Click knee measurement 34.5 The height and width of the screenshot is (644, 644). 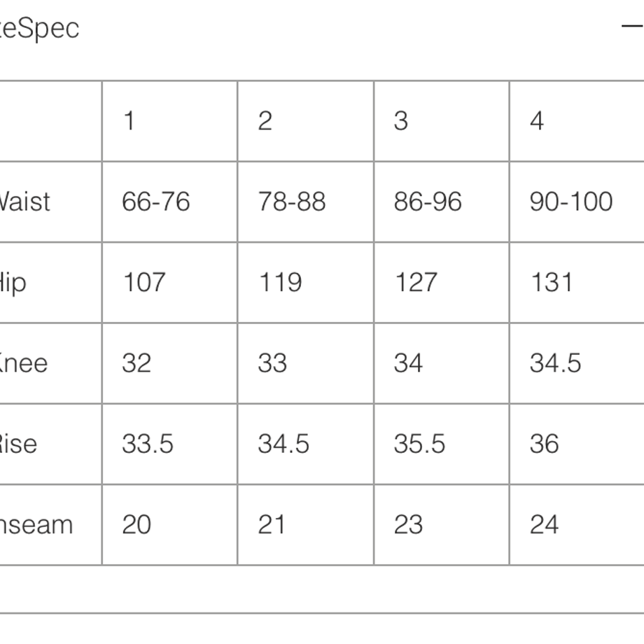click(x=555, y=363)
